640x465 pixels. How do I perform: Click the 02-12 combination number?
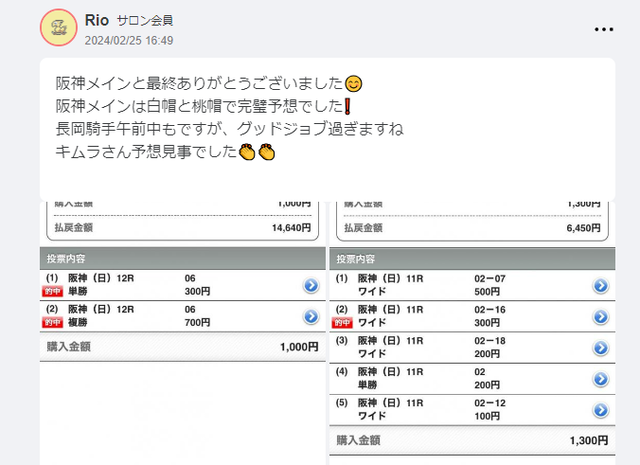tap(490, 403)
